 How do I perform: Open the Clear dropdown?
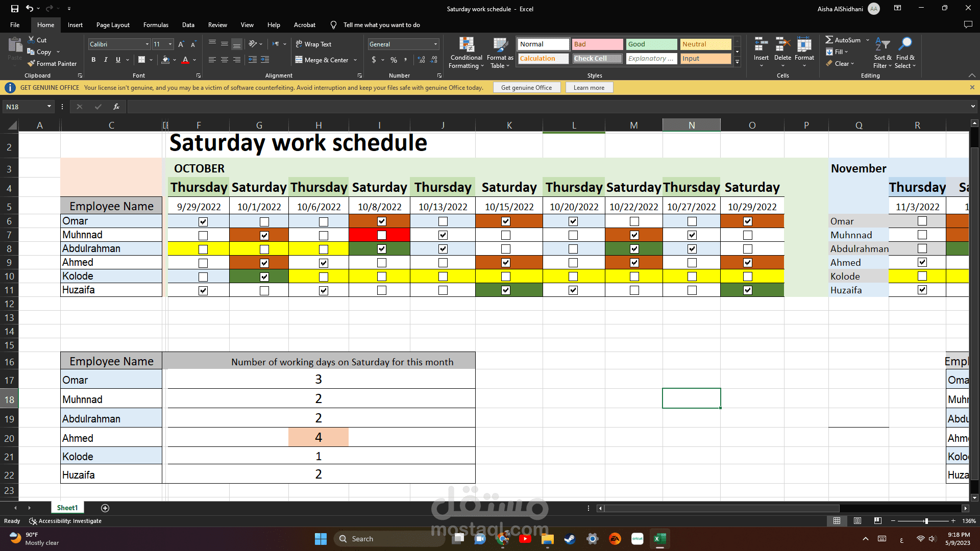coord(840,64)
